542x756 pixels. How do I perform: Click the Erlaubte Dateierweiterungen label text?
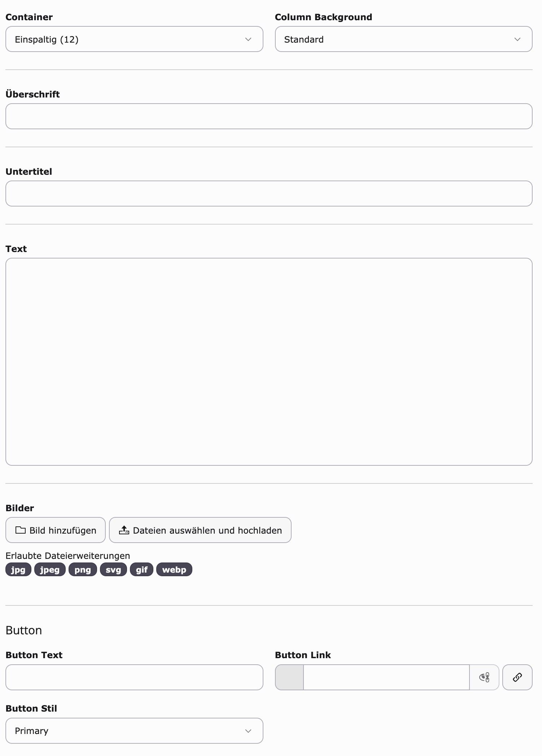(x=68, y=556)
